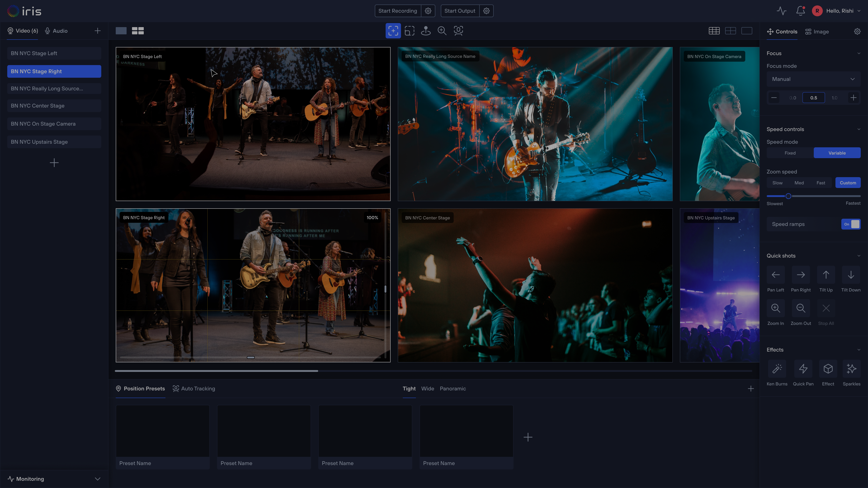The width and height of the screenshot is (868, 488).
Task: Open the Focus mode Manual dropdown
Action: pyautogui.click(x=814, y=79)
